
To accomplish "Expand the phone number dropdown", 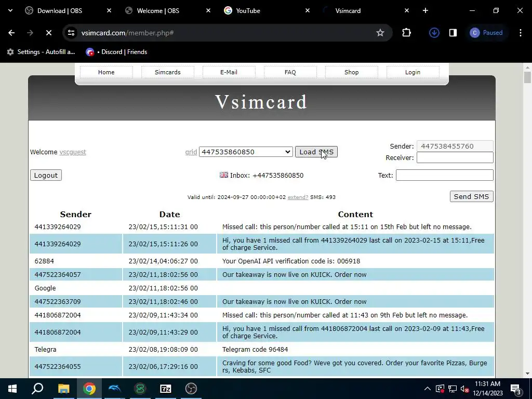I will (246, 152).
